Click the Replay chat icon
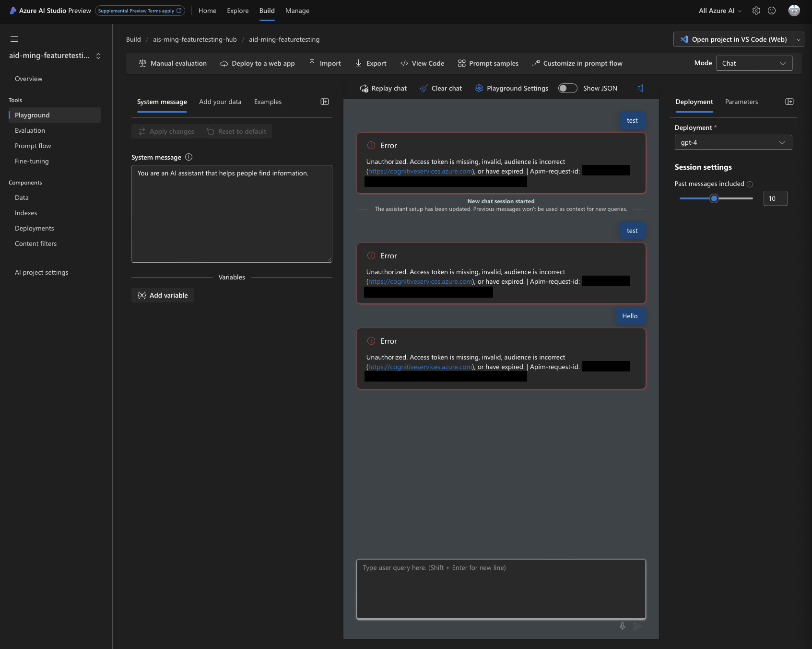Screen dimensions: 812x649 click(364, 88)
